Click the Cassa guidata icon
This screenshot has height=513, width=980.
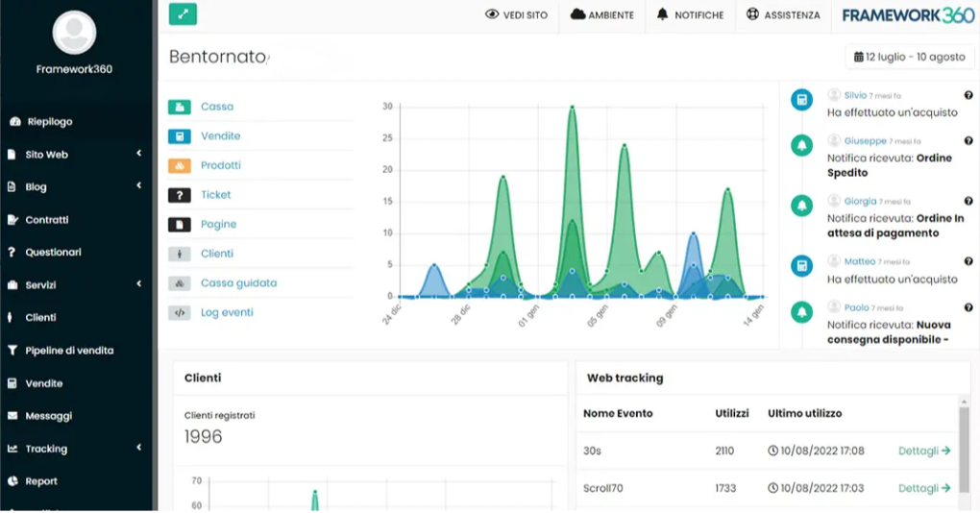coord(180,283)
